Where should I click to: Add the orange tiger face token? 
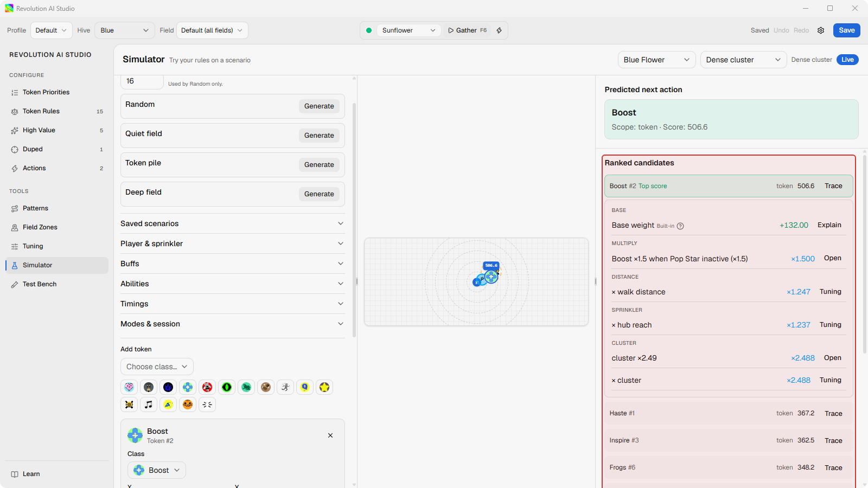pos(188,404)
